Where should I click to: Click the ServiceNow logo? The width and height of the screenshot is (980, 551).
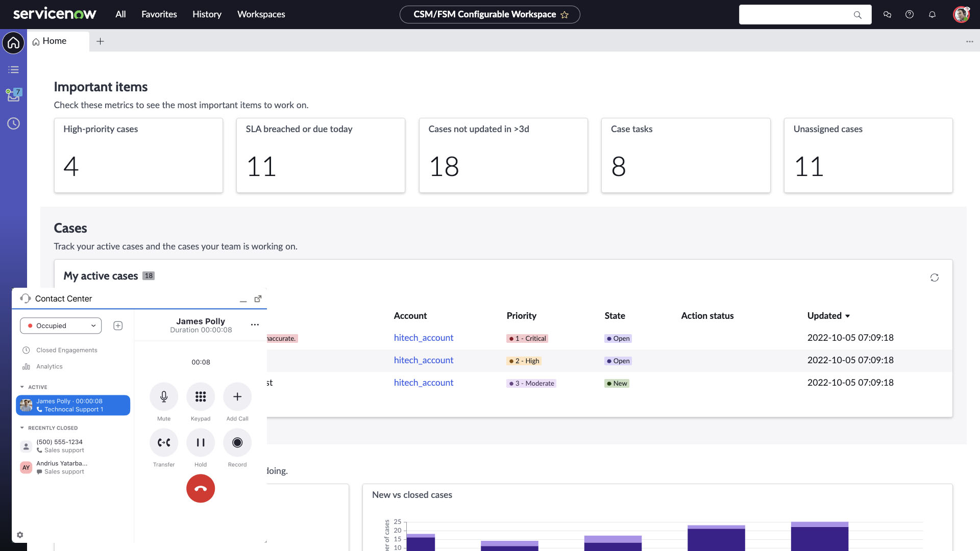(55, 14)
